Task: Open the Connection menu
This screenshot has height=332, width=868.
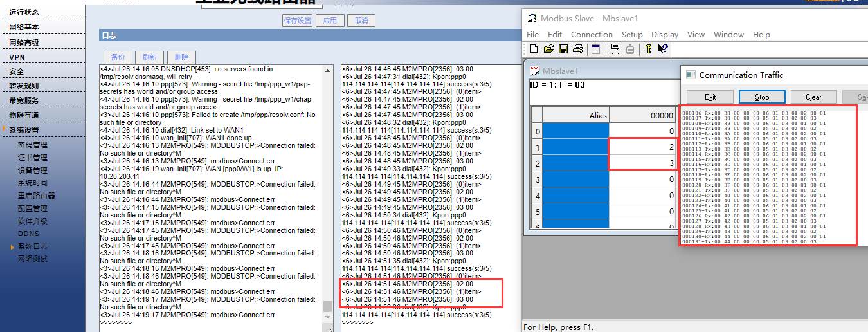Action: pyautogui.click(x=592, y=35)
